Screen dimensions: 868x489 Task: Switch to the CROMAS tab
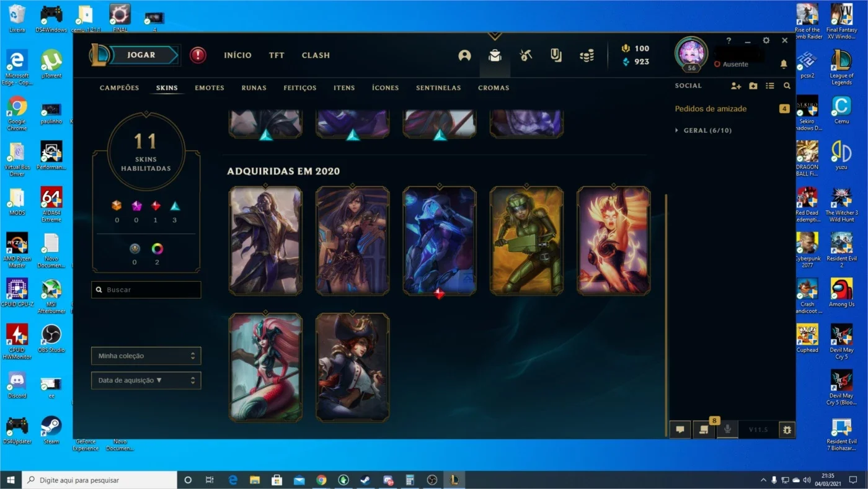(494, 87)
